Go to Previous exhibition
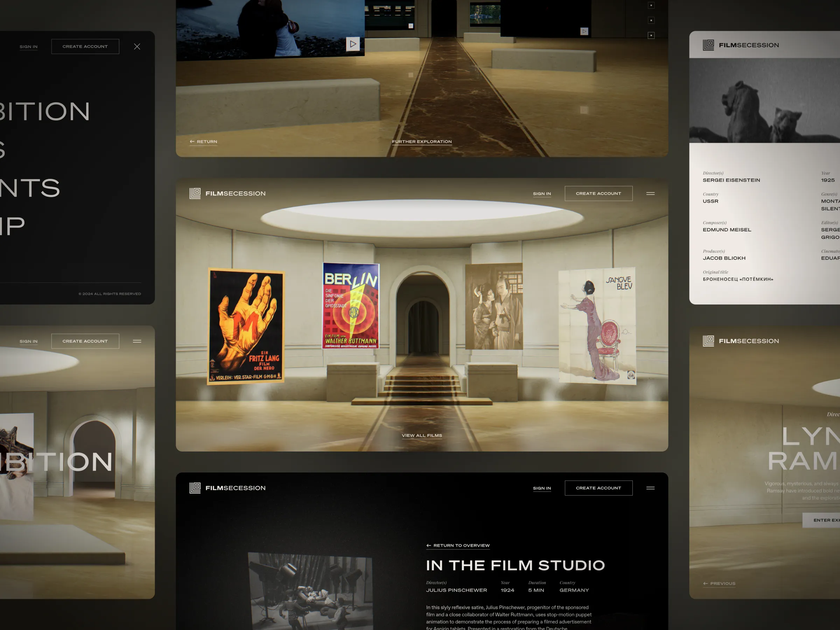The image size is (840, 630). tap(719, 583)
